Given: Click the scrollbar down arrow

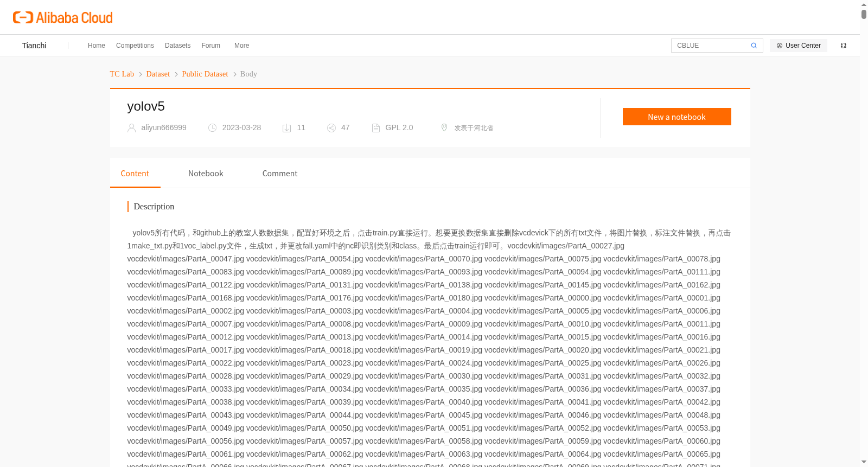Looking at the screenshot, I should click(x=864, y=462).
